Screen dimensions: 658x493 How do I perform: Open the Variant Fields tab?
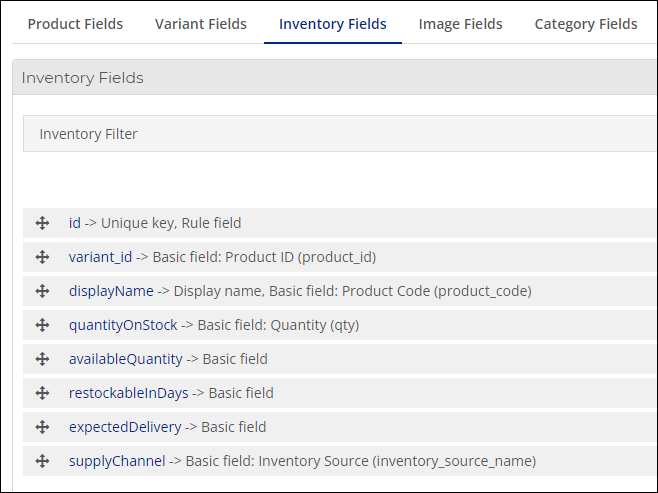point(201,24)
